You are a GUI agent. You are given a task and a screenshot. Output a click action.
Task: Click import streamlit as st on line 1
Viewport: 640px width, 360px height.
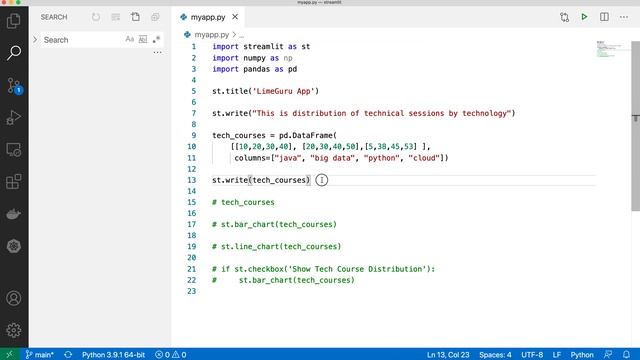(x=261, y=47)
